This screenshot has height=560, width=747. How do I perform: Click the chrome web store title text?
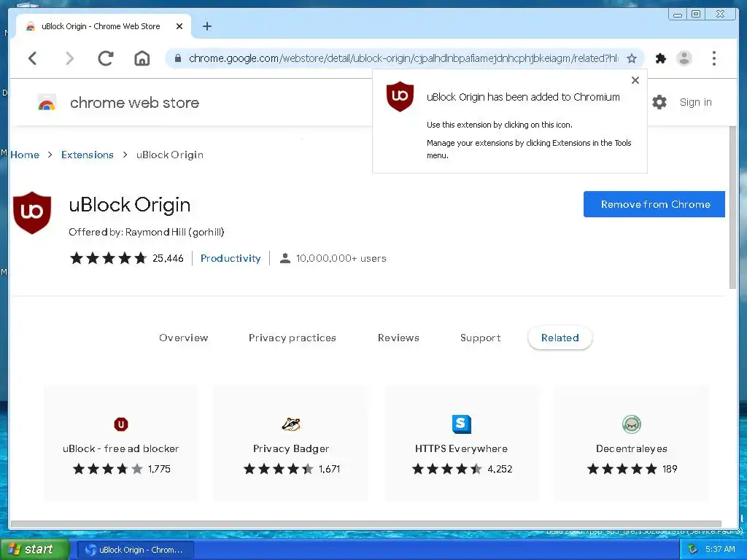[x=134, y=102]
